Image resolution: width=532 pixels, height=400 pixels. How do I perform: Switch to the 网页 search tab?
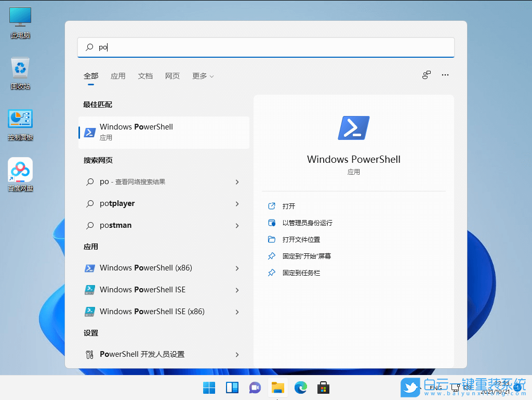[x=172, y=75]
